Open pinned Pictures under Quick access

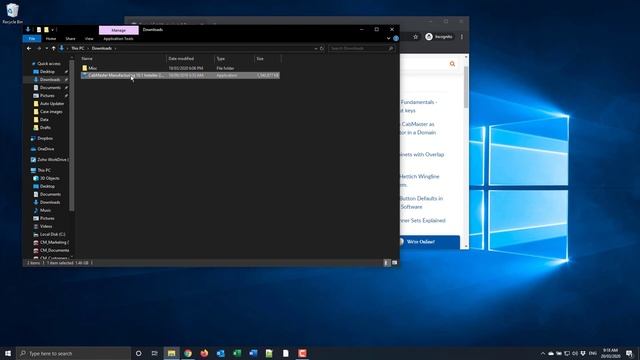(x=47, y=96)
